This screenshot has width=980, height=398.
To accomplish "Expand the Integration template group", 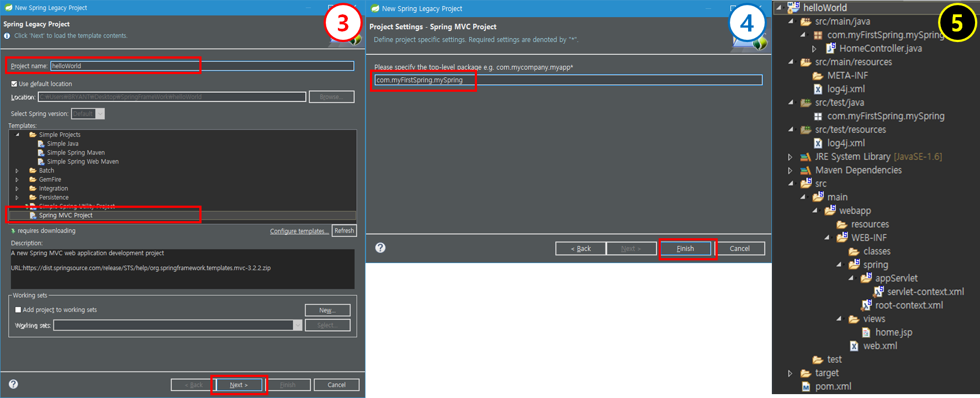I will (x=17, y=188).
